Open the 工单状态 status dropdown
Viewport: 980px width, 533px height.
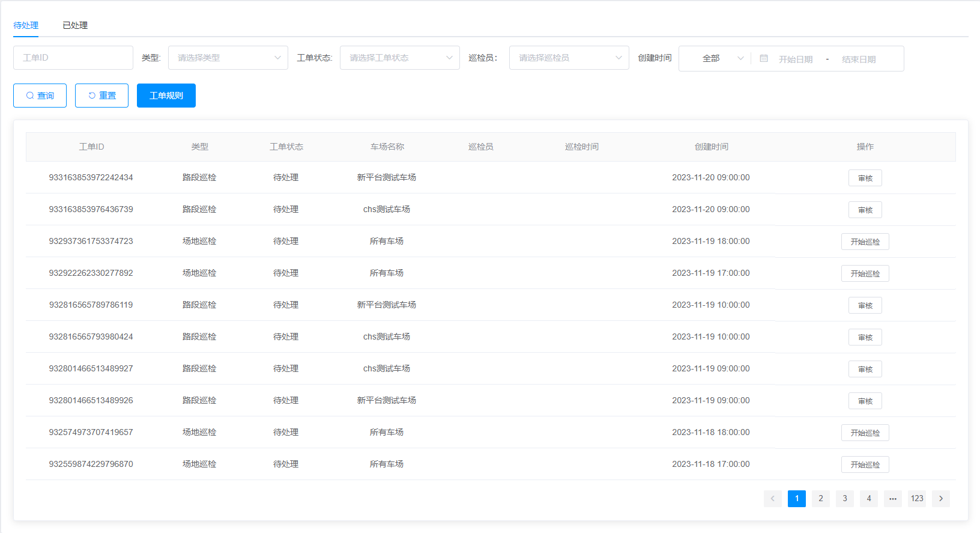[x=400, y=58]
